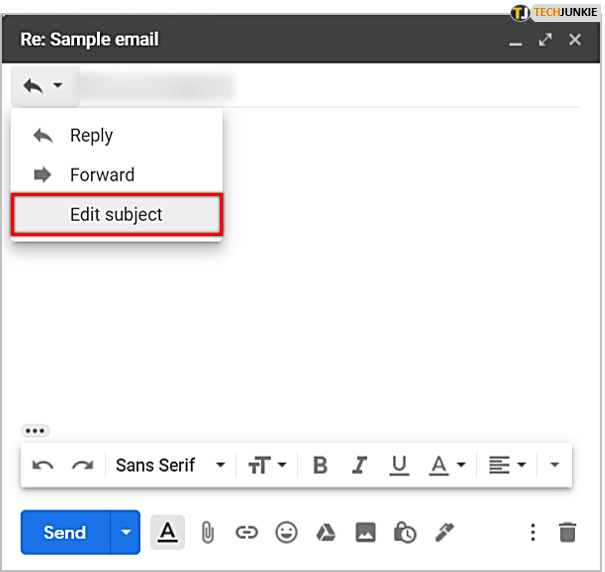Discard draft with the trash icon
The height and width of the screenshot is (572, 605).
point(567,532)
